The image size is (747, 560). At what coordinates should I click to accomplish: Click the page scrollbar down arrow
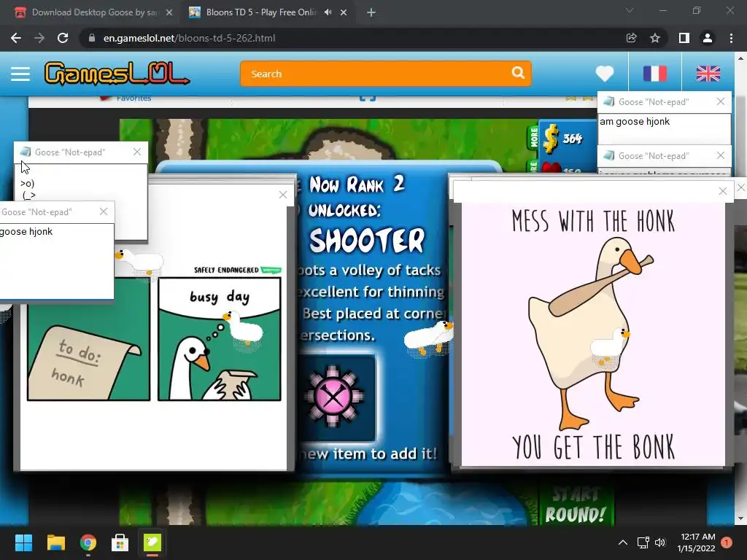coord(740,519)
